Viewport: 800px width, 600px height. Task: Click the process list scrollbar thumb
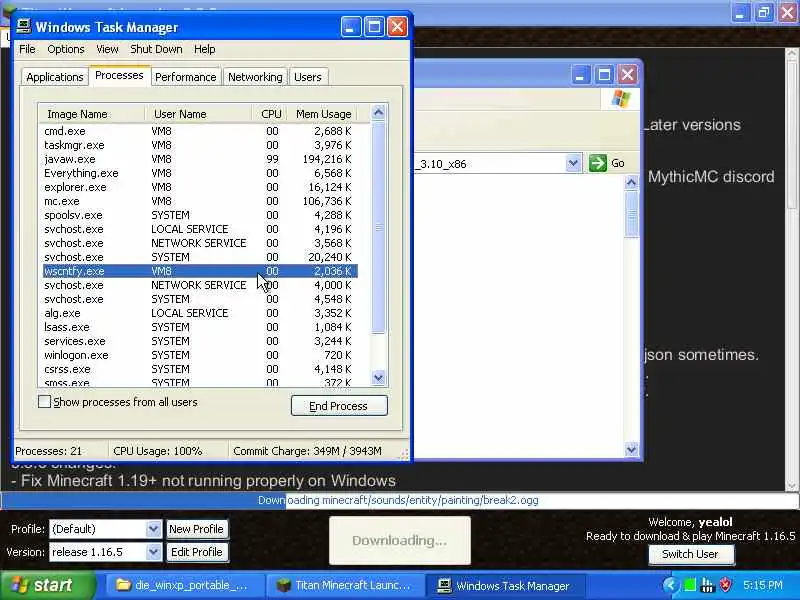tap(378, 227)
